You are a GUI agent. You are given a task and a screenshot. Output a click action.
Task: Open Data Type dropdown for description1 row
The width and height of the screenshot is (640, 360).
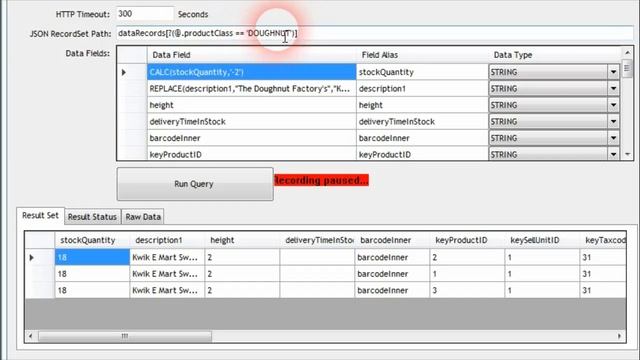613,89
